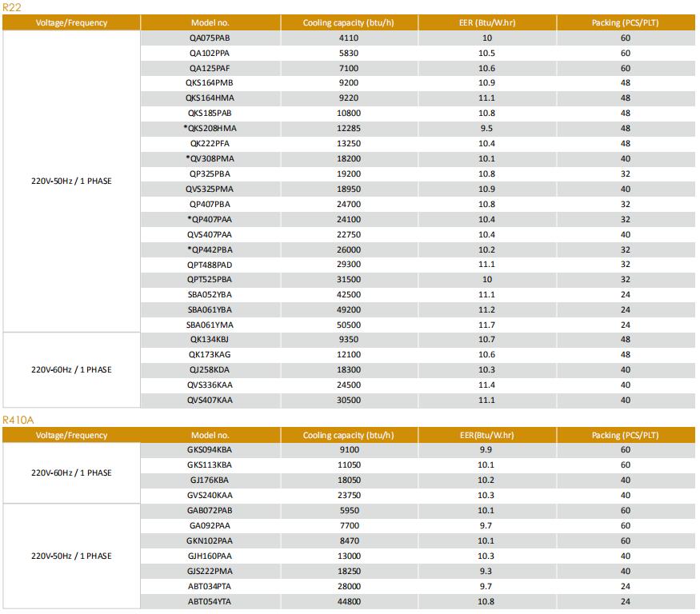
Task: Select the QVS336KAA model cell
Action: coord(210,385)
